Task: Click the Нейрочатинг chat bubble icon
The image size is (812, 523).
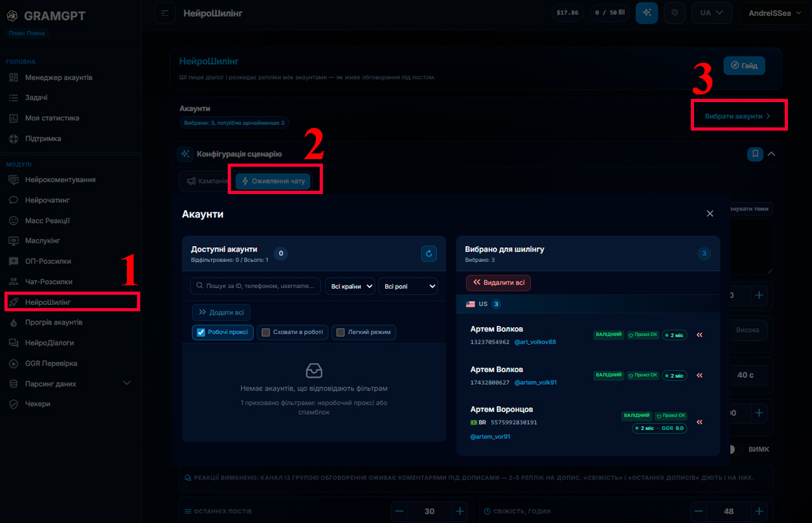Action: (13, 200)
